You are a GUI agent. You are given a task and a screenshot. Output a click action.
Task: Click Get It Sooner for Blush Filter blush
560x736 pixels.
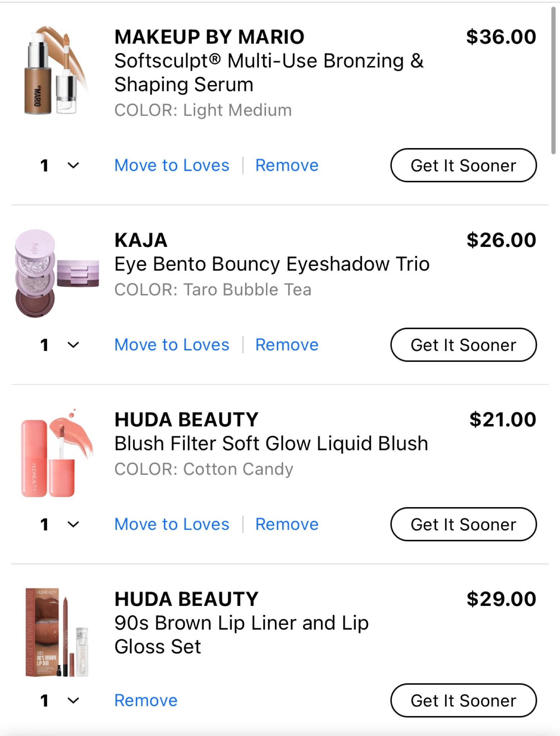pos(463,524)
